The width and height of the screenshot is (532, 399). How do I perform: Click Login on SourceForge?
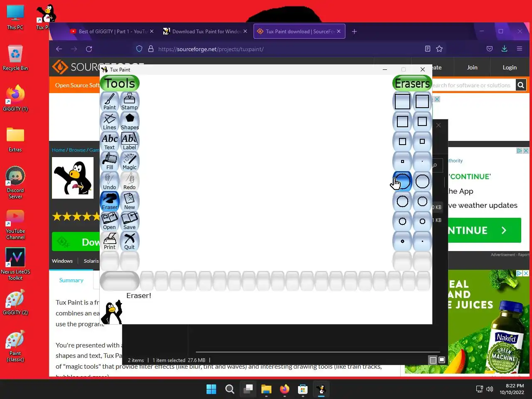point(510,67)
